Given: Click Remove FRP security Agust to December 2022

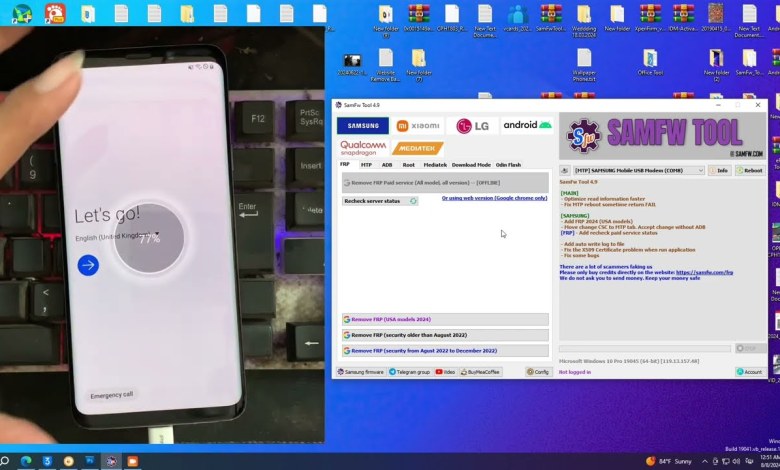Looking at the screenshot, I should 445,351.
